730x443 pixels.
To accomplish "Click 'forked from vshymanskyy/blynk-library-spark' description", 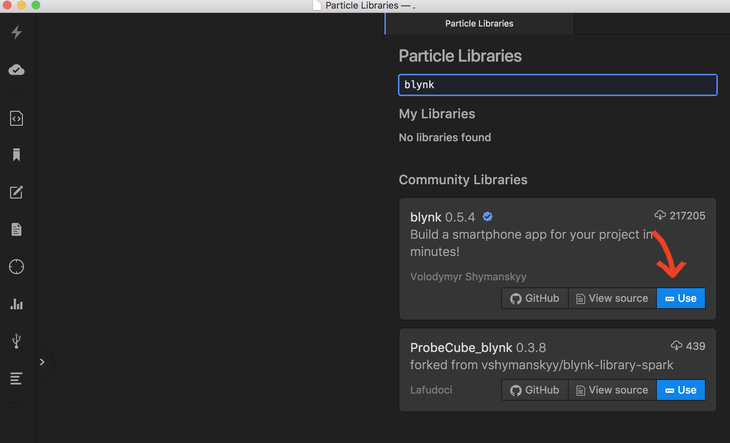I will coord(541,365).
